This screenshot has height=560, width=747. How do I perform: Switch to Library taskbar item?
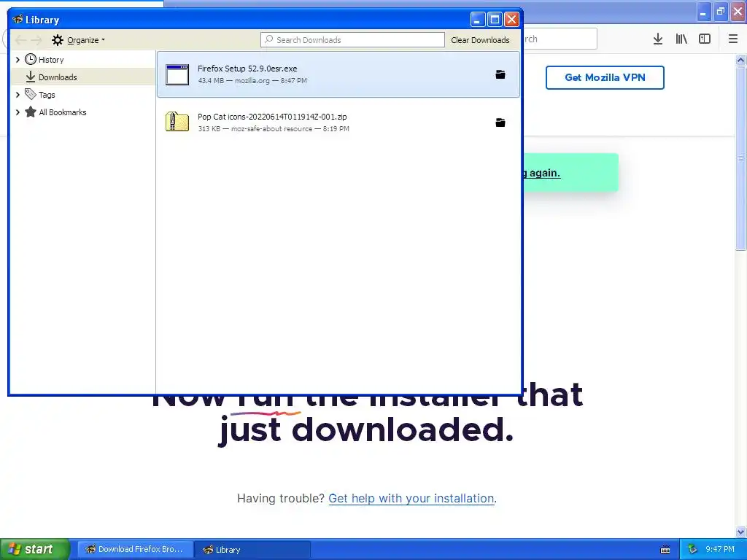click(252, 550)
